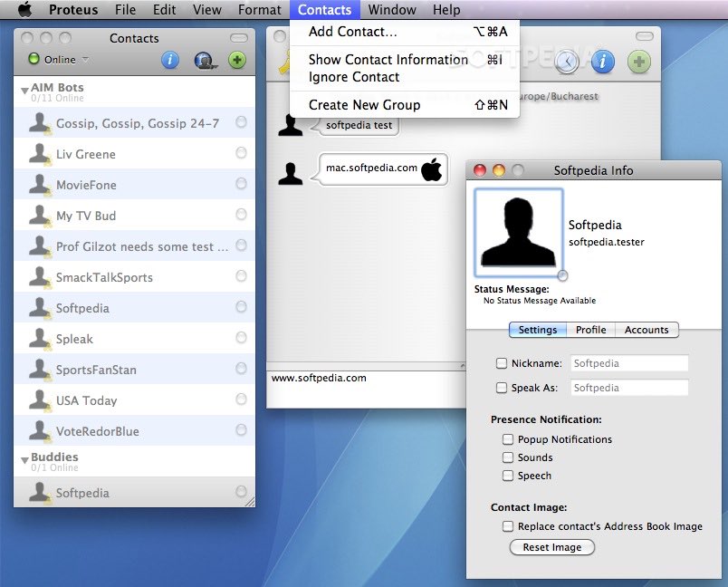
Task: Click the buddy search icon in Contacts window
Action: (205, 61)
